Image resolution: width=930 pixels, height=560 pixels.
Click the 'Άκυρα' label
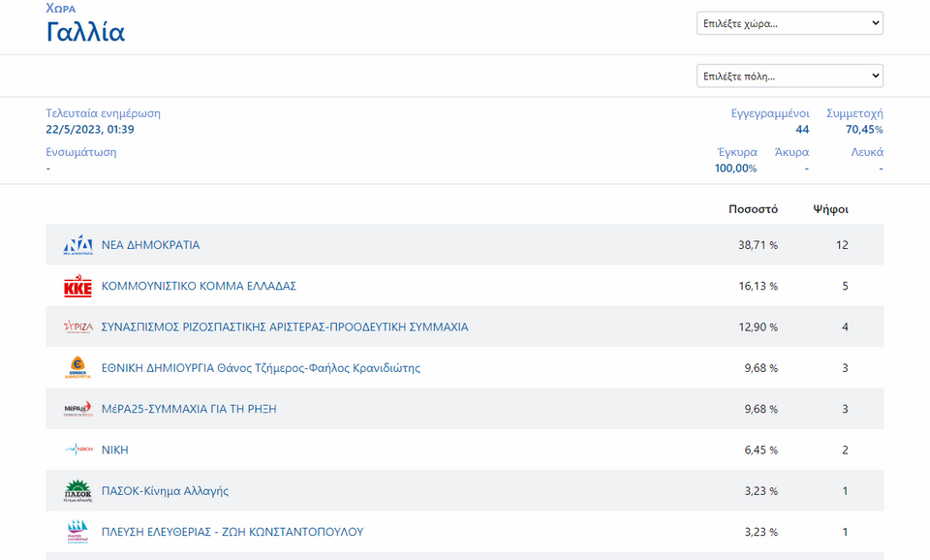[x=791, y=152]
